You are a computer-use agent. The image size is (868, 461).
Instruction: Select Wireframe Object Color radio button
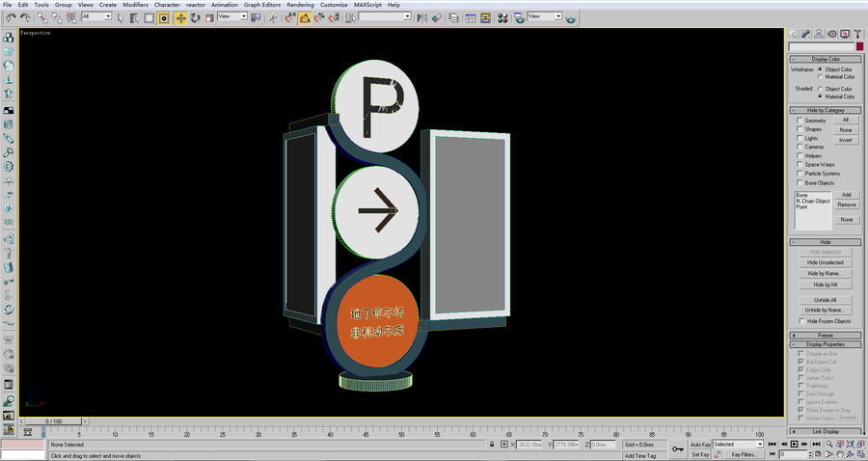click(820, 69)
